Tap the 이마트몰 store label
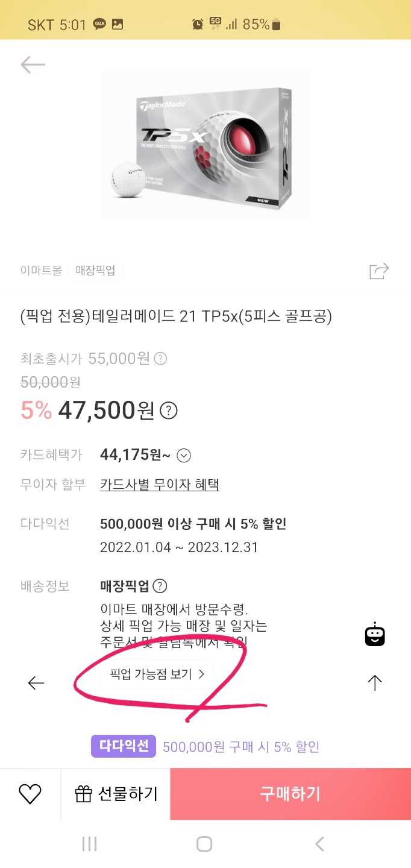 tap(41, 271)
